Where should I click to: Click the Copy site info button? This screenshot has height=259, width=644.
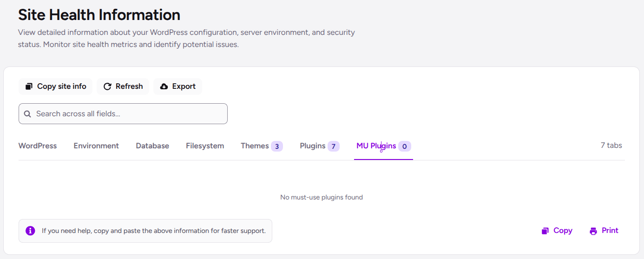coord(55,86)
